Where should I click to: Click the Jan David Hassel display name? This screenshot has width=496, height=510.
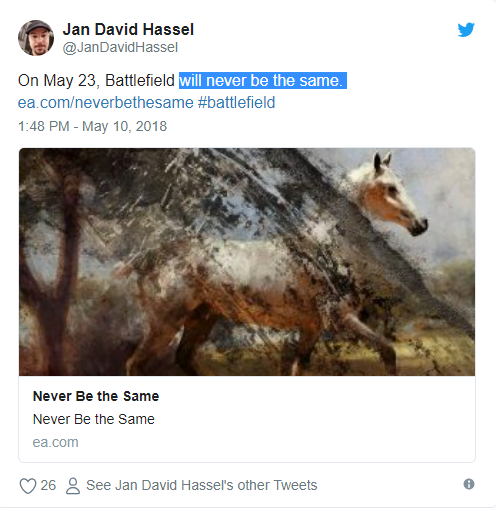click(128, 29)
